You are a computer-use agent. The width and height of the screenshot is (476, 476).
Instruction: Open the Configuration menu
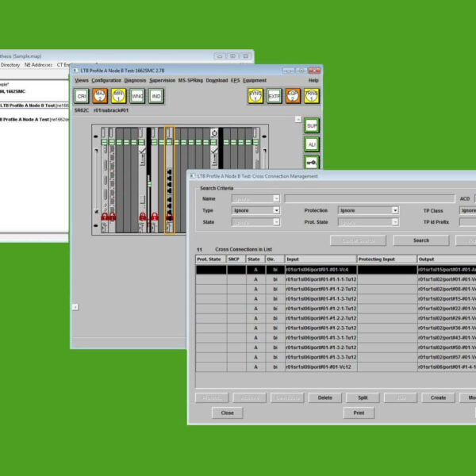point(106,80)
